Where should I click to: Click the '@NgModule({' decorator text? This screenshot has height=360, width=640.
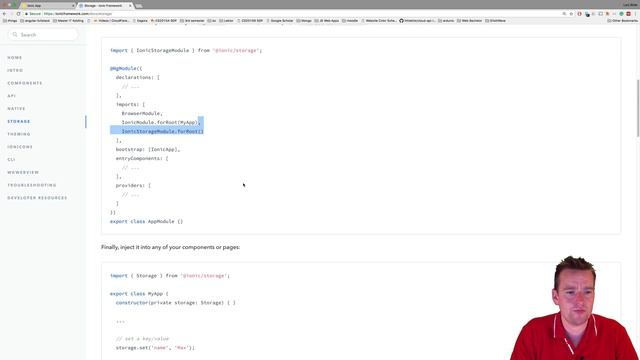[x=126, y=68]
